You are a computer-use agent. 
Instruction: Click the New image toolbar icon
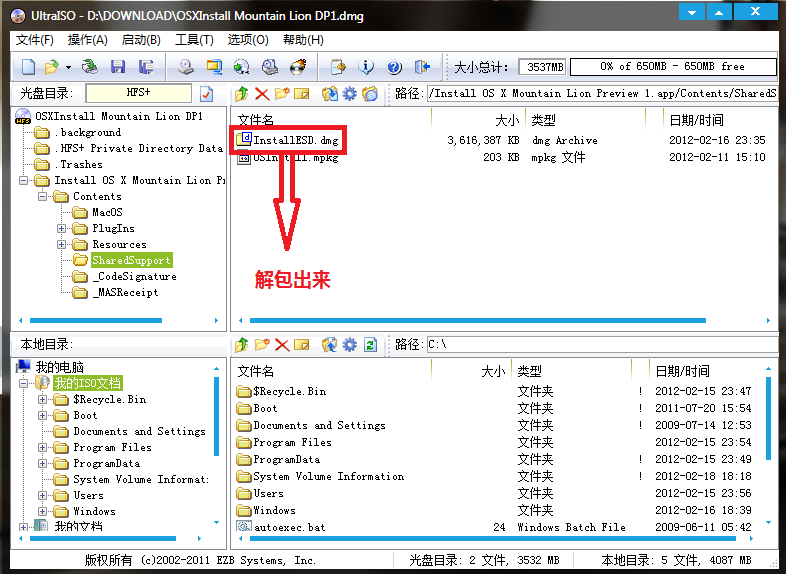point(28,67)
